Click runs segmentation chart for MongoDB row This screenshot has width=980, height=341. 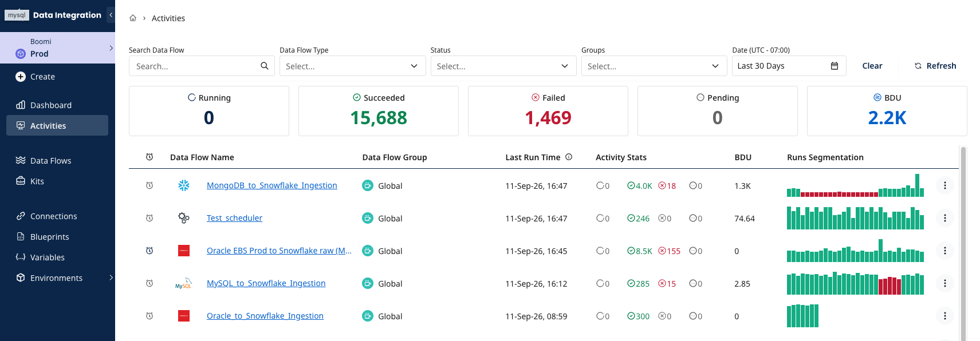pos(855,185)
